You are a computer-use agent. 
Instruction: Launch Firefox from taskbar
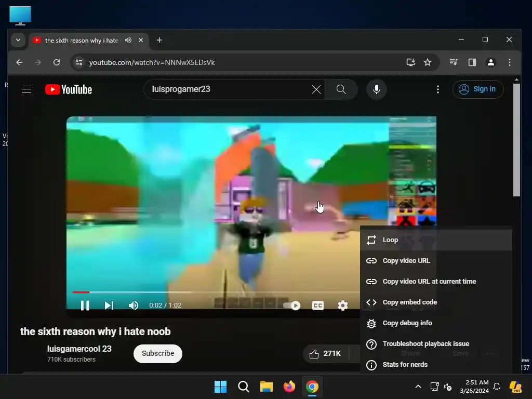click(289, 387)
